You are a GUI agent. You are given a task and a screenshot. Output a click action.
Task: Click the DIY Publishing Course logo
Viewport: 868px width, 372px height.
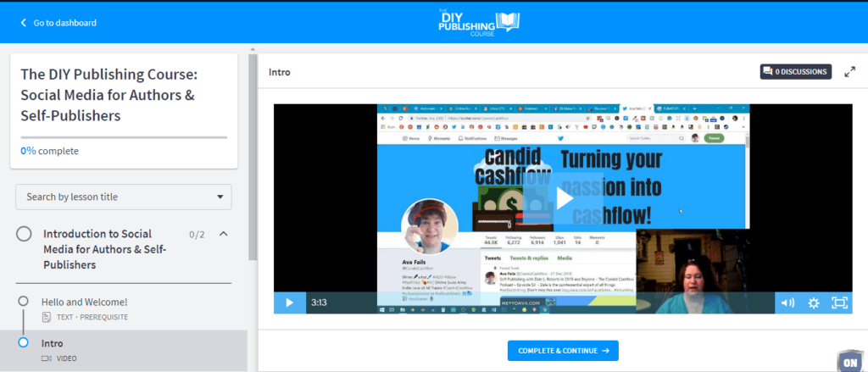click(479, 22)
